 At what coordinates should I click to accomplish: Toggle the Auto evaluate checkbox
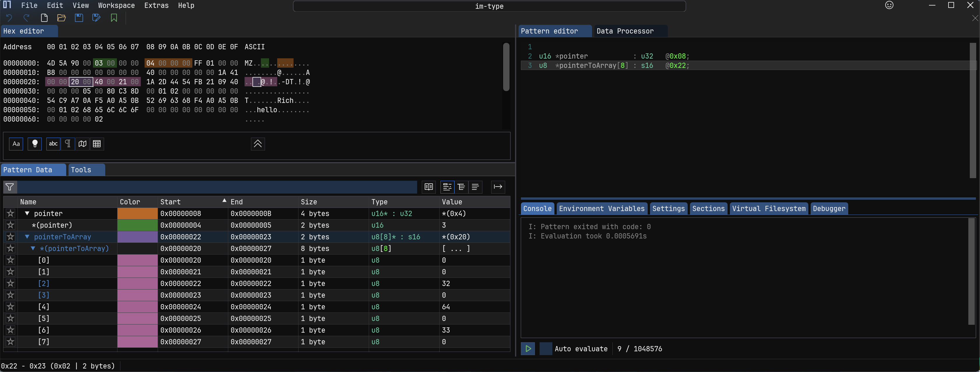click(546, 349)
